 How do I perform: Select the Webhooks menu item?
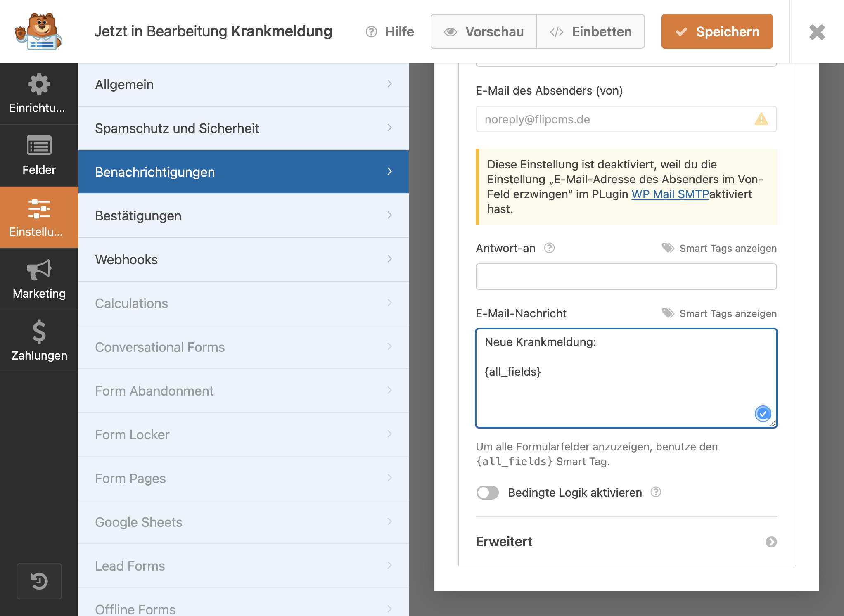pyautogui.click(x=244, y=260)
